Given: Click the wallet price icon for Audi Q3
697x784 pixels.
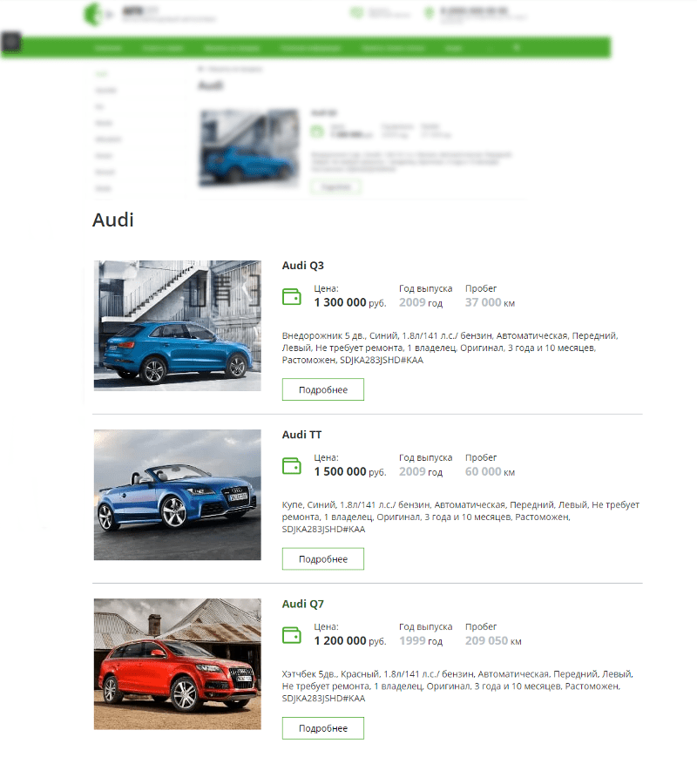Looking at the screenshot, I should [x=292, y=296].
